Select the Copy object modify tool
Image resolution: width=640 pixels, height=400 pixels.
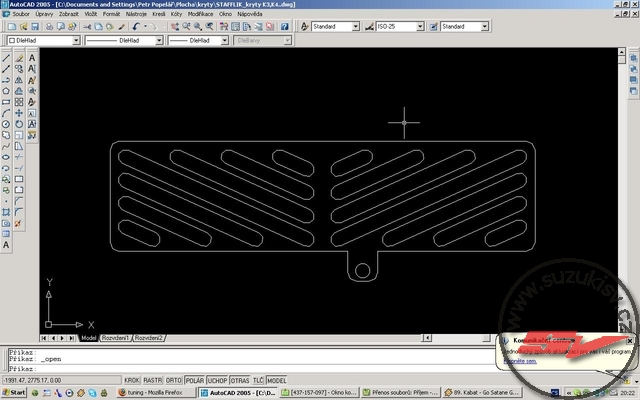click(x=19, y=69)
